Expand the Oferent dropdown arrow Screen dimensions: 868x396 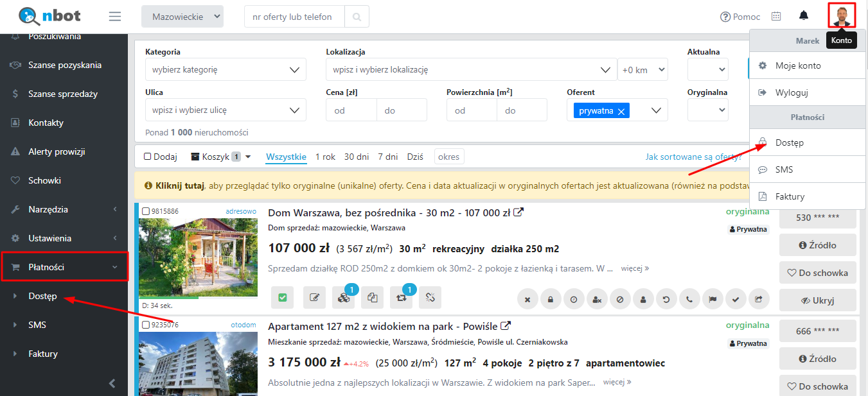(x=656, y=110)
